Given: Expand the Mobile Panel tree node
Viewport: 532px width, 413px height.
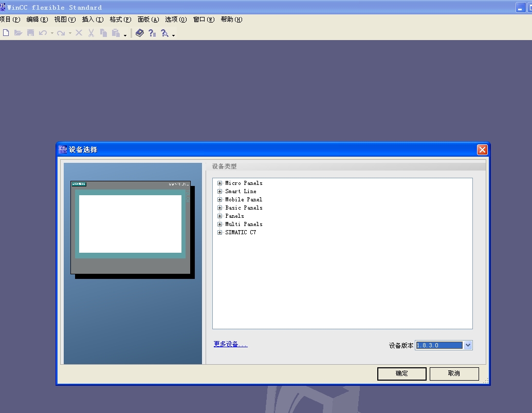Looking at the screenshot, I should pos(219,199).
